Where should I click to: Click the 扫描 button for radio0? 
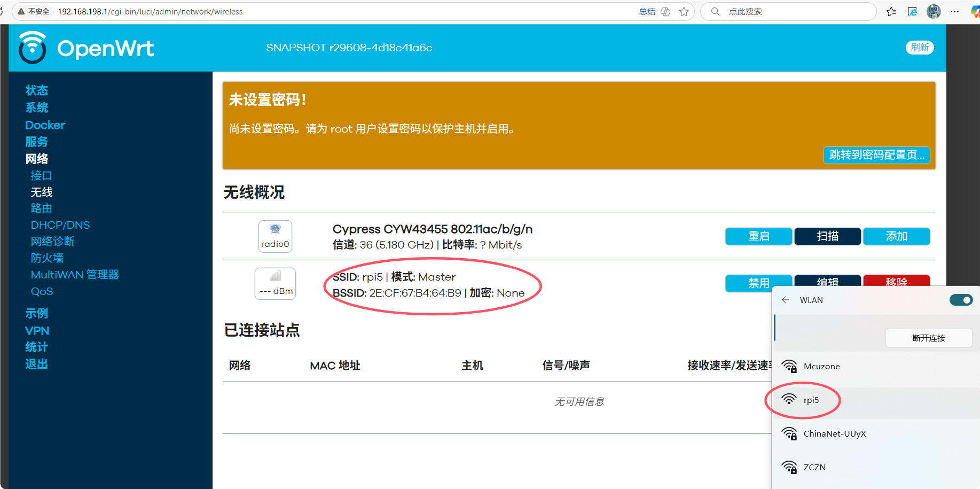827,236
